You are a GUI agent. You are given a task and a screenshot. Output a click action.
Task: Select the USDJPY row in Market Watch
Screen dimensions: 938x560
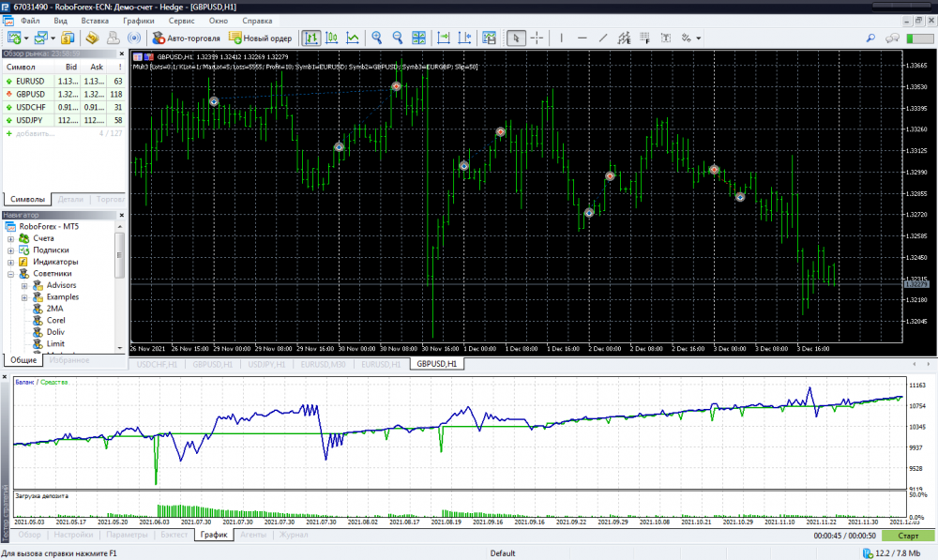pos(64,120)
